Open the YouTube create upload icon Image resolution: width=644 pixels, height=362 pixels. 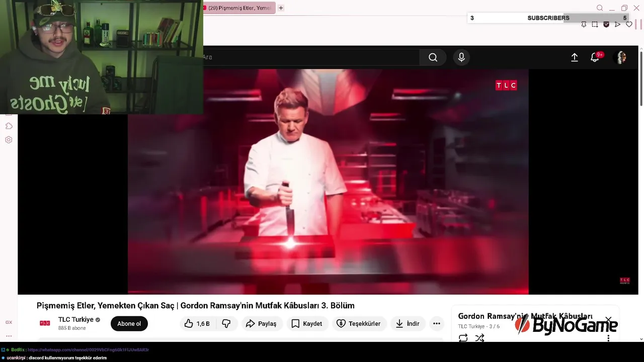click(574, 57)
